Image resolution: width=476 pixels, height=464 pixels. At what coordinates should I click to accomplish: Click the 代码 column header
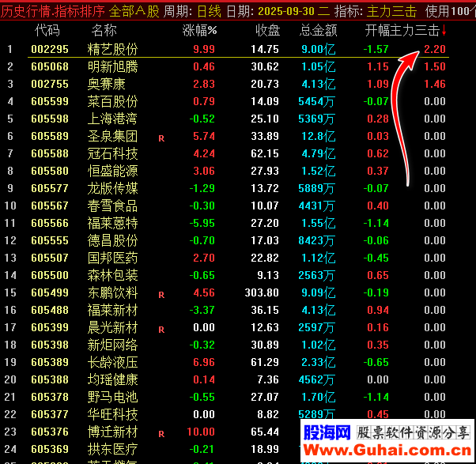[x=47, y=31]
